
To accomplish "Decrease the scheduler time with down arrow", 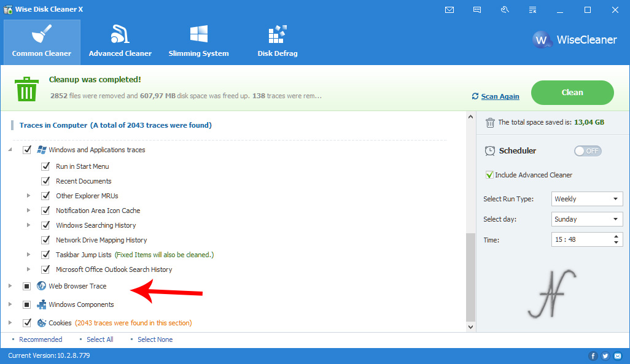I will 616,242.
